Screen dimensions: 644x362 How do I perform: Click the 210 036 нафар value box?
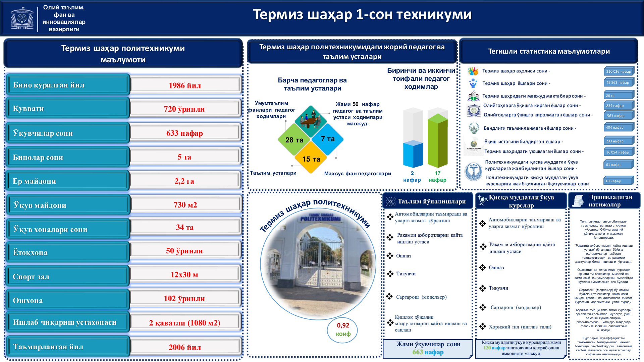(x=619, y=71)
